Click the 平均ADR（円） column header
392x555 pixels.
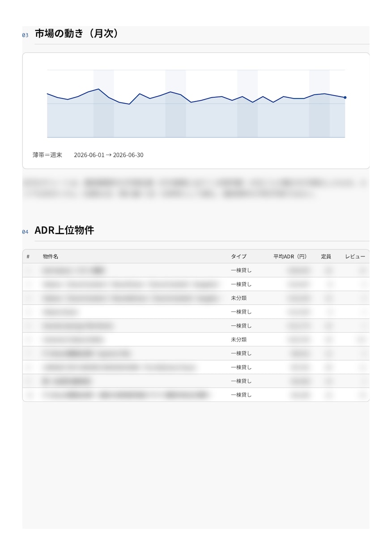pos(290,257)
